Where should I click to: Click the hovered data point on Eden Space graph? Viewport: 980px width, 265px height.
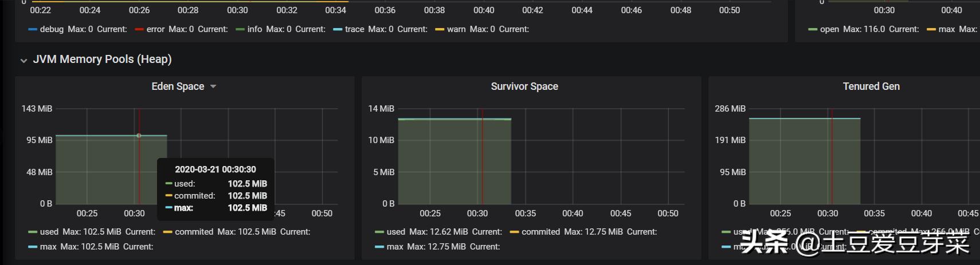pos(139,136)
